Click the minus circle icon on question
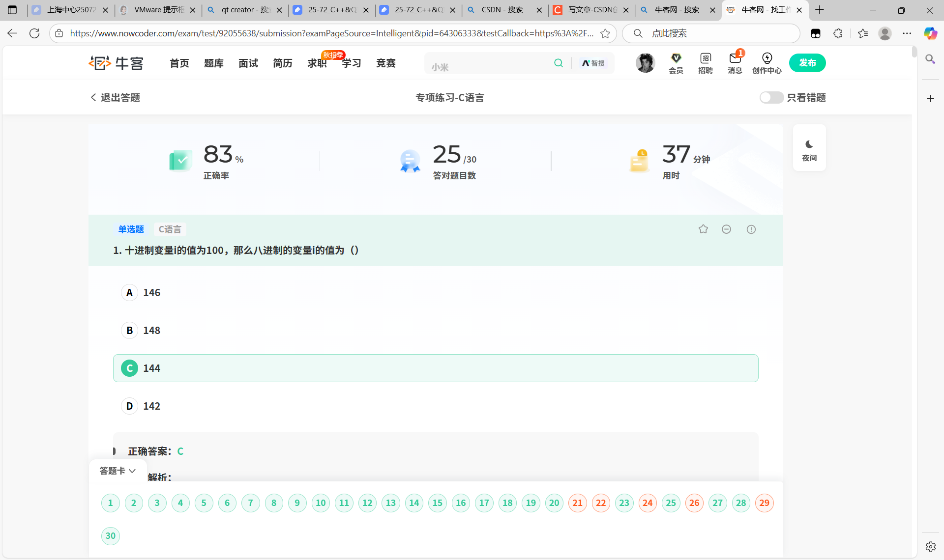Image resolution: width=944 pixels, height=560 pixels. pyautogui.click(x=726, y=229)
